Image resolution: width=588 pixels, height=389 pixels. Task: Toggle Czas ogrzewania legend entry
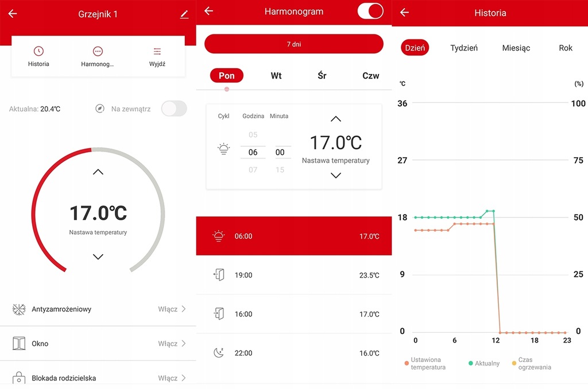point(532,364)
